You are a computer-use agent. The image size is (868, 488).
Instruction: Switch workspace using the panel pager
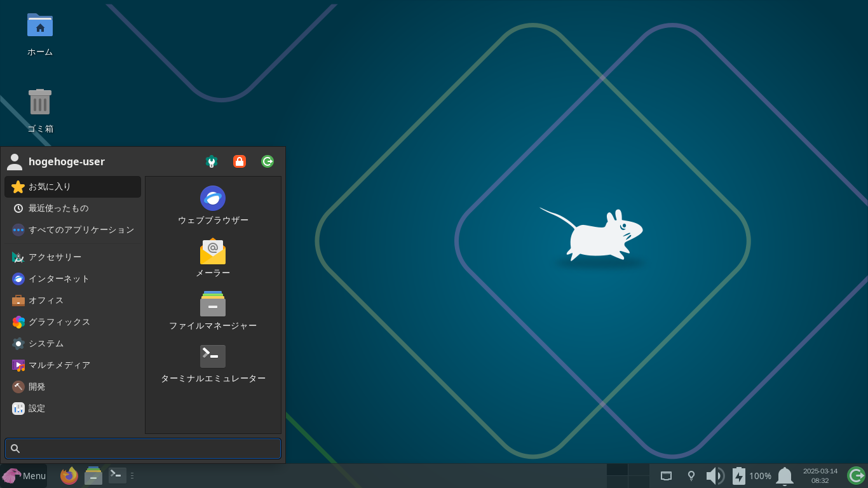[628, 476]
